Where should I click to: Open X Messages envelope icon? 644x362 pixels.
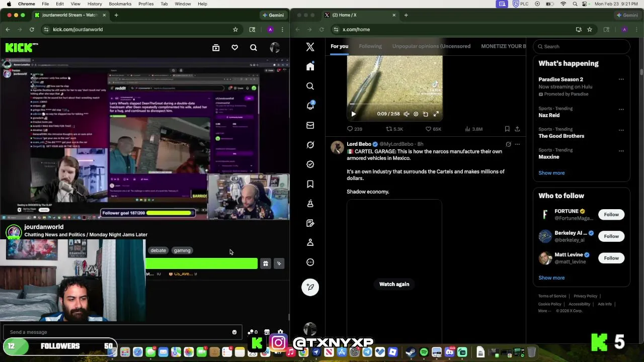tap(310, 125)
